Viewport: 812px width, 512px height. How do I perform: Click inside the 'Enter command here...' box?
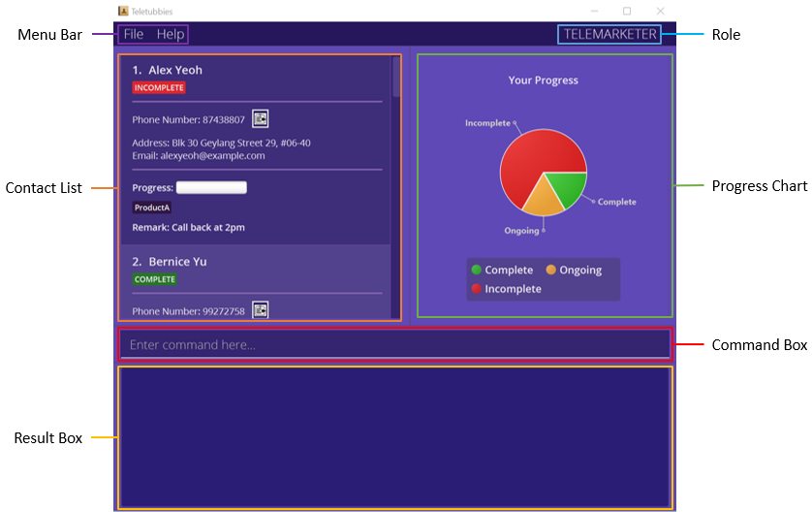coord(395,344)
